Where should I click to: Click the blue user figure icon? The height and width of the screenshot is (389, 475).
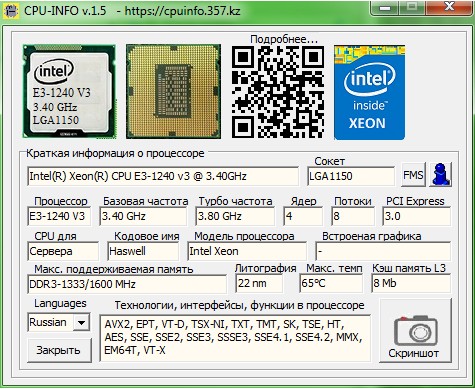point(441,174)
